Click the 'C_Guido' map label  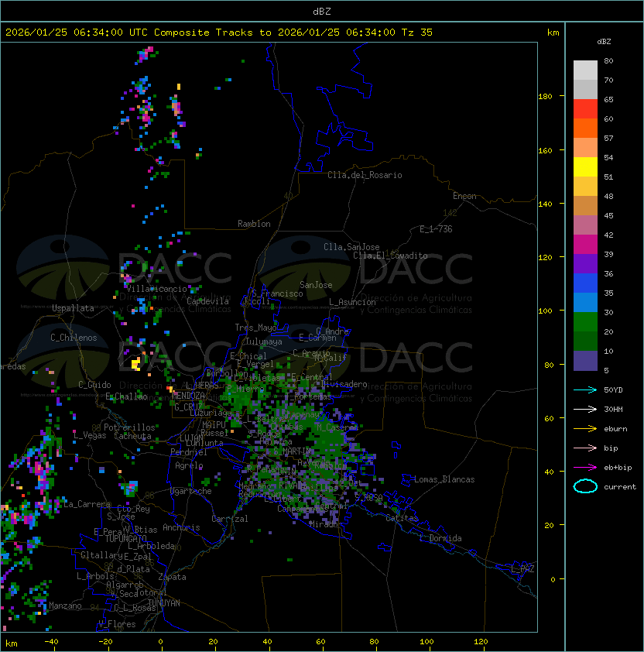point(94,385)
